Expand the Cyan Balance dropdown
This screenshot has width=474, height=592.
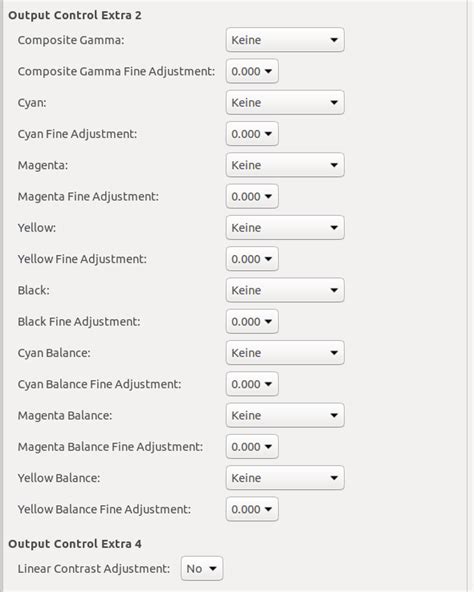click(x=285, y=353)
